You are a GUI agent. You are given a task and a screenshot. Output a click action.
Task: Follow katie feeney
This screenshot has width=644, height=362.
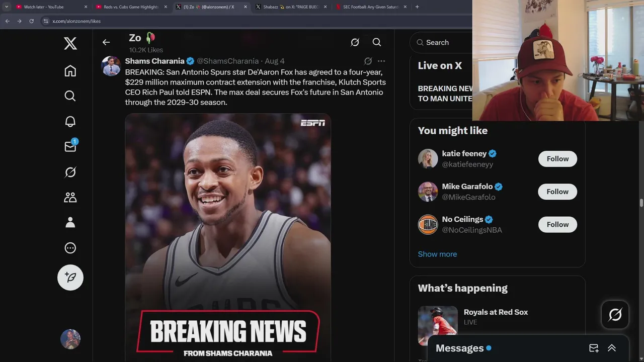pos(557,159)
